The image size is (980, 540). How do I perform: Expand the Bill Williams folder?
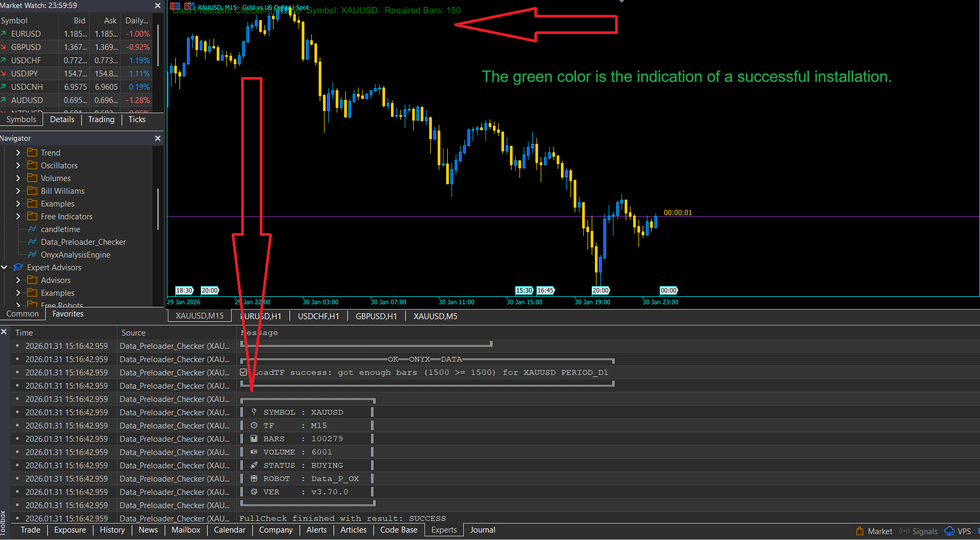pyautogui.click(x=18, y=191)
